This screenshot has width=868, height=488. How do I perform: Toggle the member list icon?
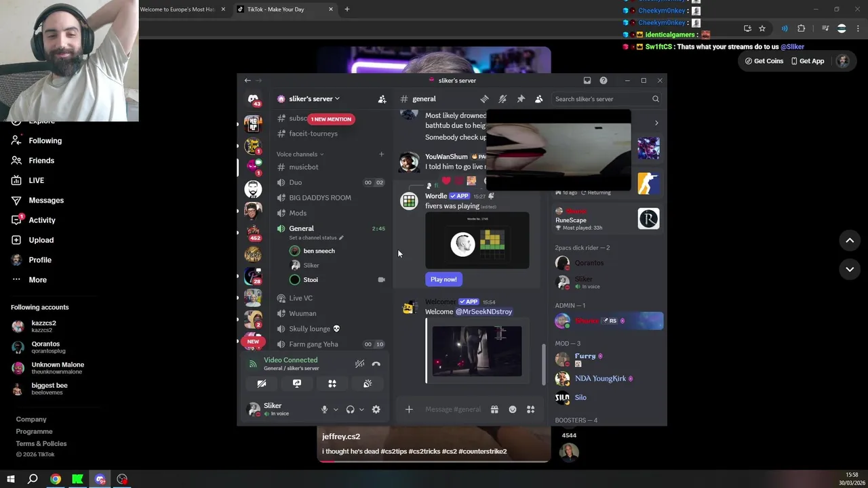click(538, 99)
